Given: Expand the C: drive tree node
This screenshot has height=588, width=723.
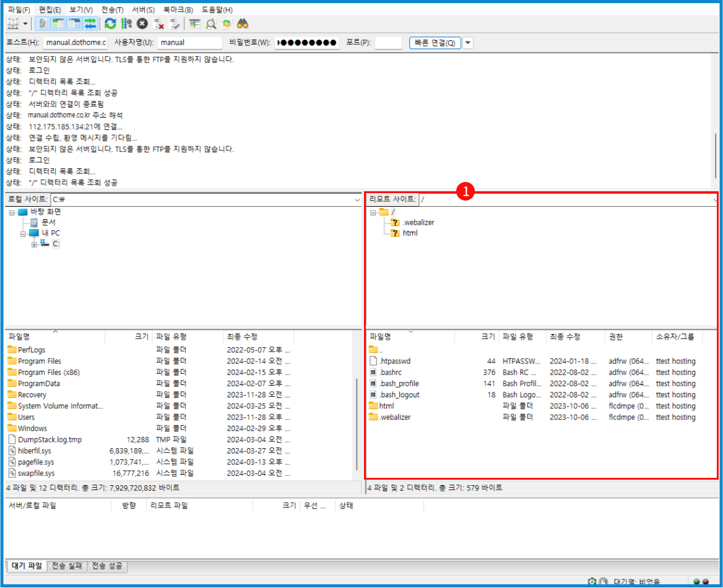Looking at the screenshot, I should click(35, 244).
